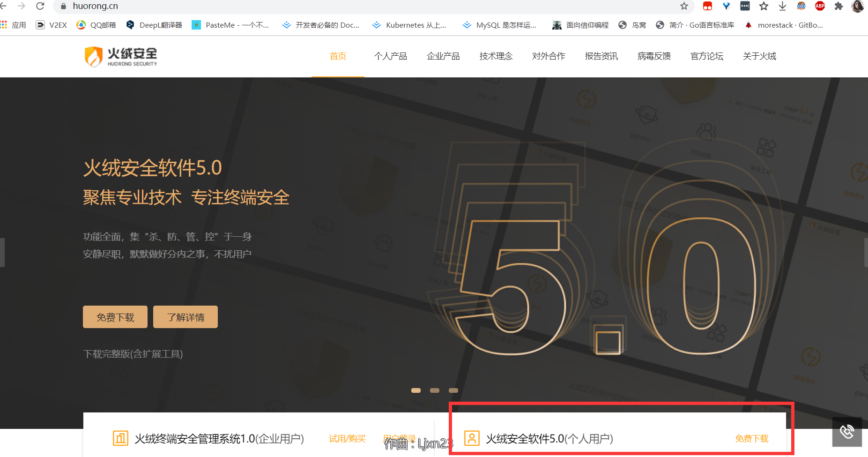
Task: Select the second carousel indicator dot
Action: 435,390
